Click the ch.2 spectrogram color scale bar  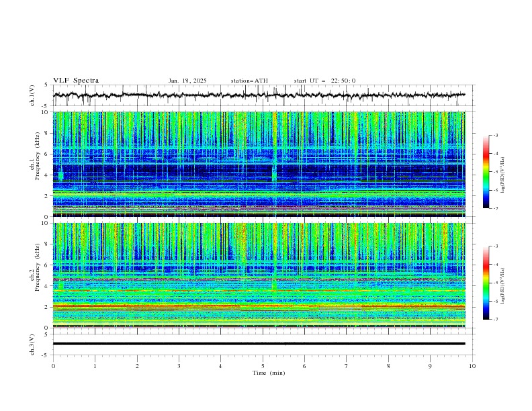486,283
